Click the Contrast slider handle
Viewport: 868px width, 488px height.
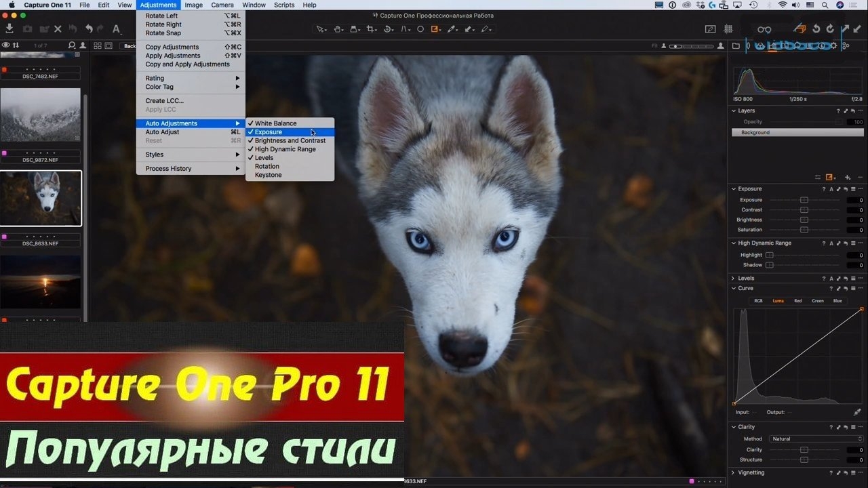804,210
